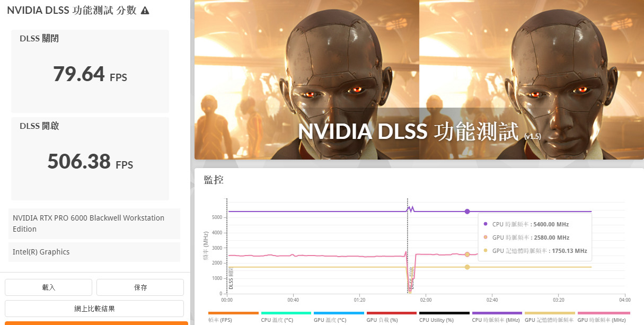This screenshot has width=644, height=325.
Task: Click the yellow GPU memory clock data point
Action: pyautogui.click(x=467, y=267)
